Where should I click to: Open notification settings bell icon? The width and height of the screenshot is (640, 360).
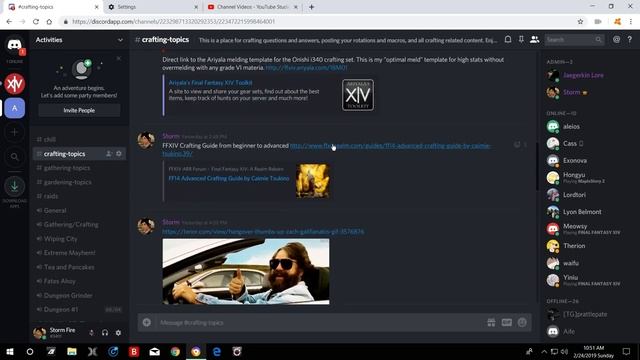pos(508,40)
